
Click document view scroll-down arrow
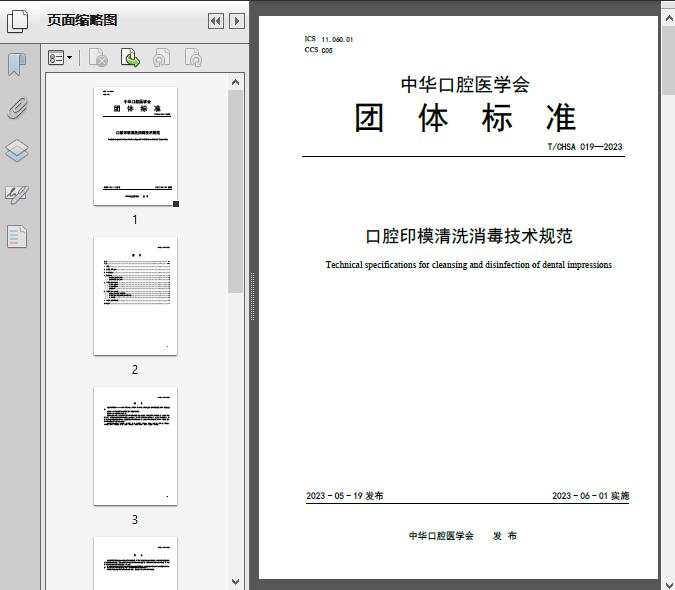[669, 584]
